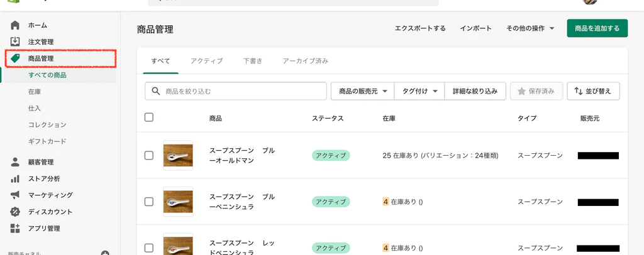The height and width of the screenshot is (255, 644).
Task: Open the 商品の販売元 filter dropdown
Action: point(363,91)
